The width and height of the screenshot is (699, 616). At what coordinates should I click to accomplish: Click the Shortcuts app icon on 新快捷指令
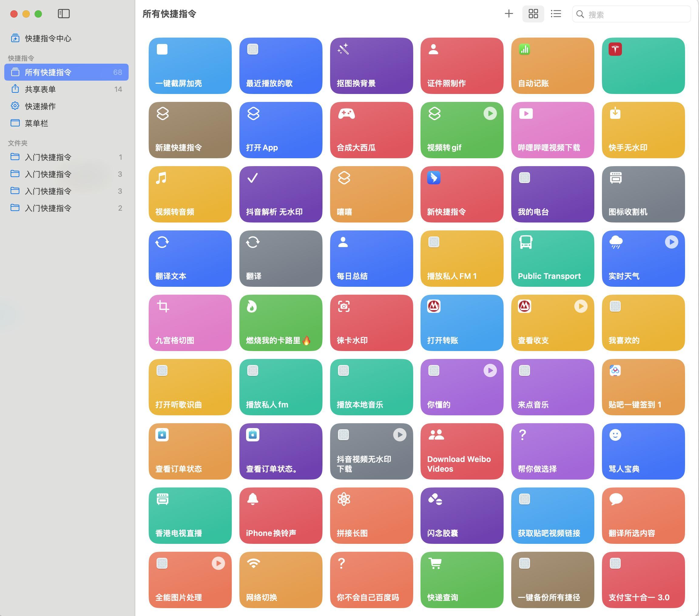coord(434,178)
